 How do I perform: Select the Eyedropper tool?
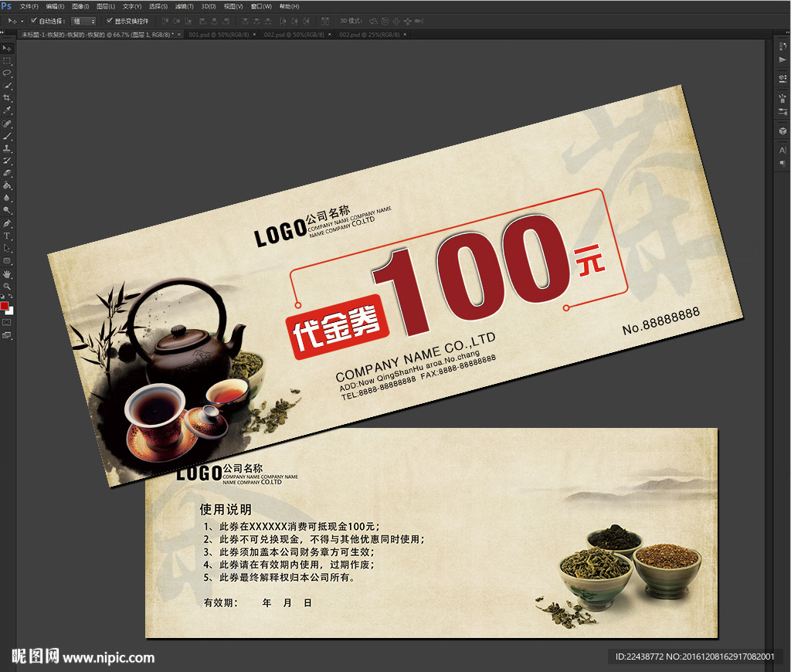7,110
